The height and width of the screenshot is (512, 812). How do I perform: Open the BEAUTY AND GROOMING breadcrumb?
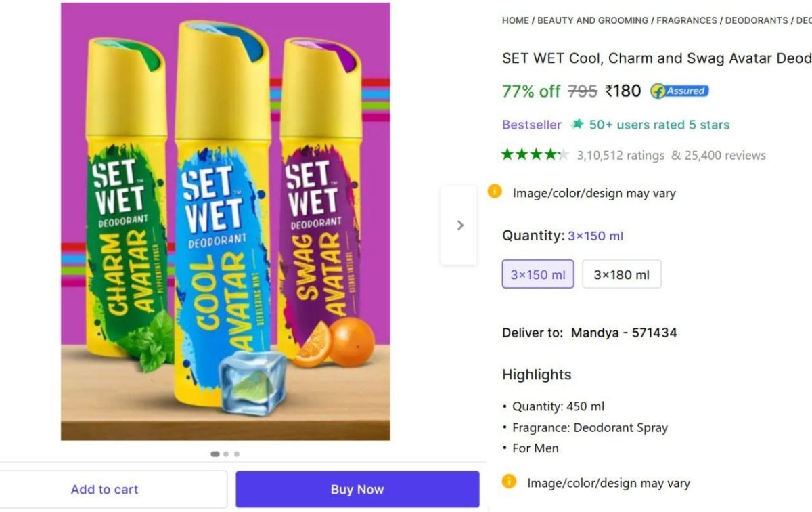coord(593,20)
